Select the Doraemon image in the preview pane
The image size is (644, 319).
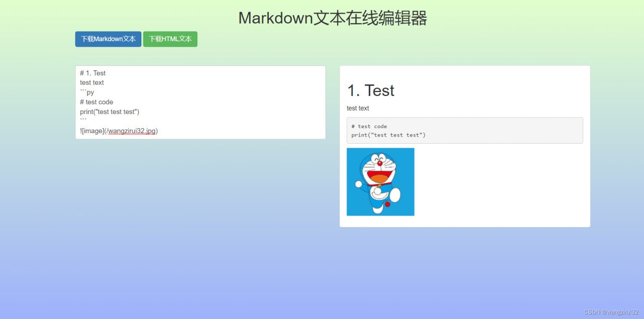tap(380, 181)
